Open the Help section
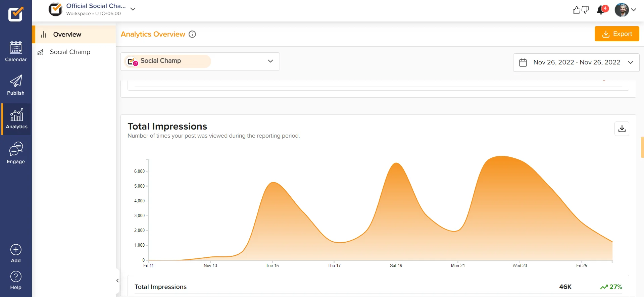 pyautogui.click(x=16, y=280)
